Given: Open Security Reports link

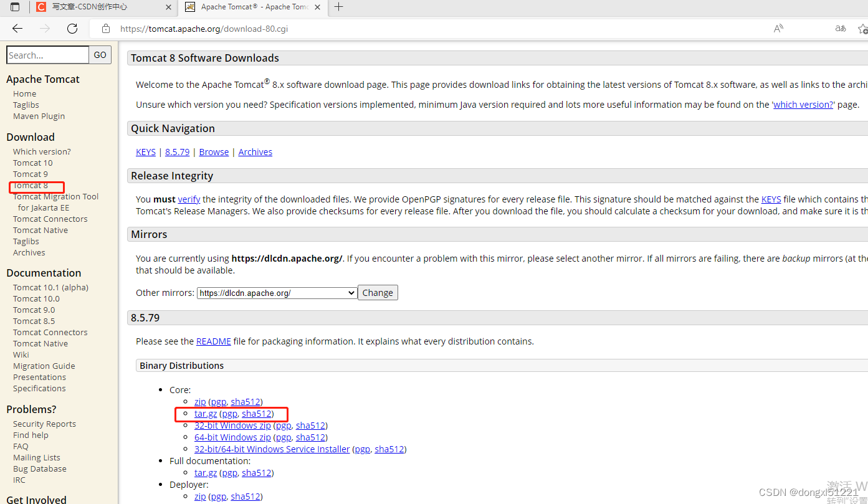Looking at the screenshot, I should pos(44,424).
